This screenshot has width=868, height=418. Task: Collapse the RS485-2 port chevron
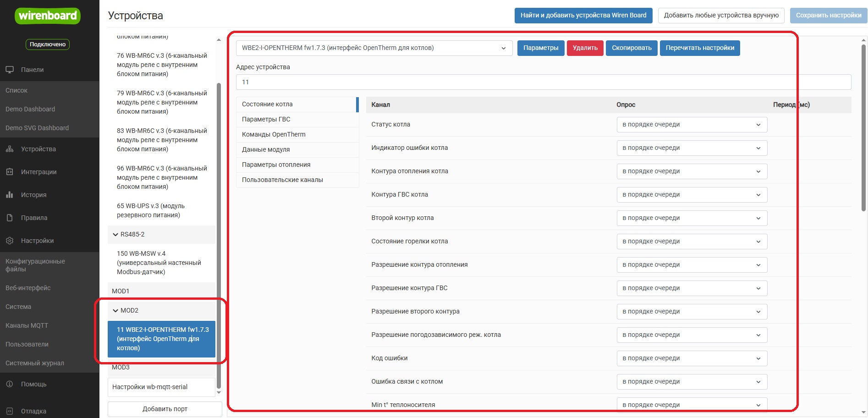click(115, 234)
